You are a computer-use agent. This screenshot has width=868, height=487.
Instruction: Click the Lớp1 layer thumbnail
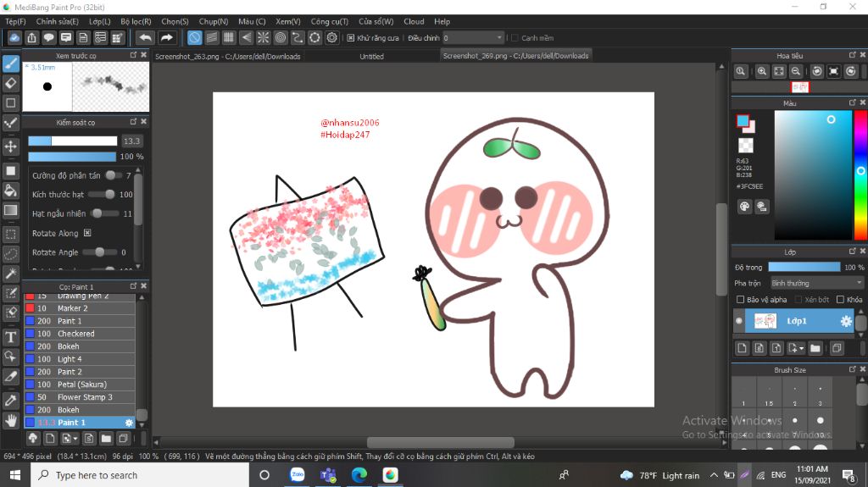pos(765,321)
